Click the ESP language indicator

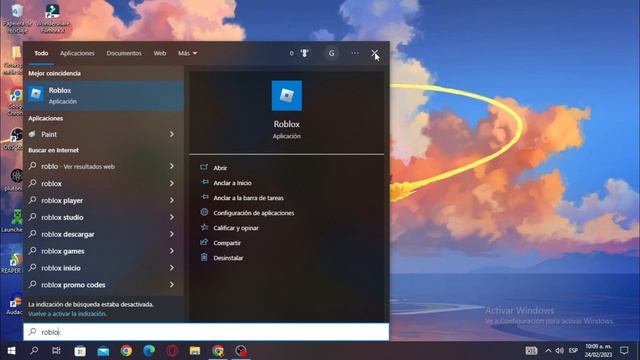coord(573,351)
